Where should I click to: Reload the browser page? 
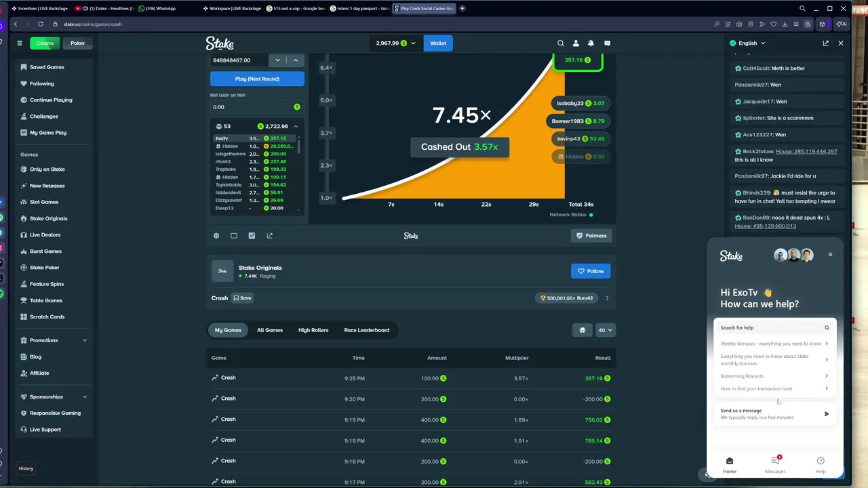[41, 24]
